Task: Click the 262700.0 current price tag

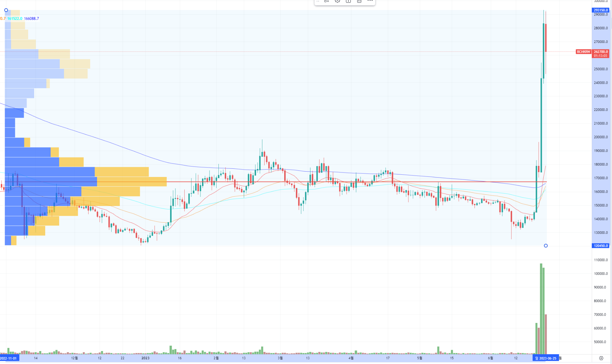Action: [x=601, y=52]
